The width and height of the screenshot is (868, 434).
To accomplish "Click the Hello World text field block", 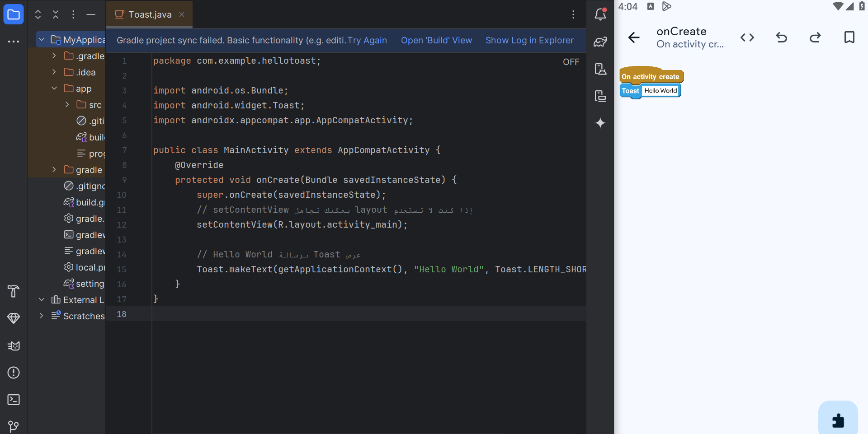I will tap(660, 91).
